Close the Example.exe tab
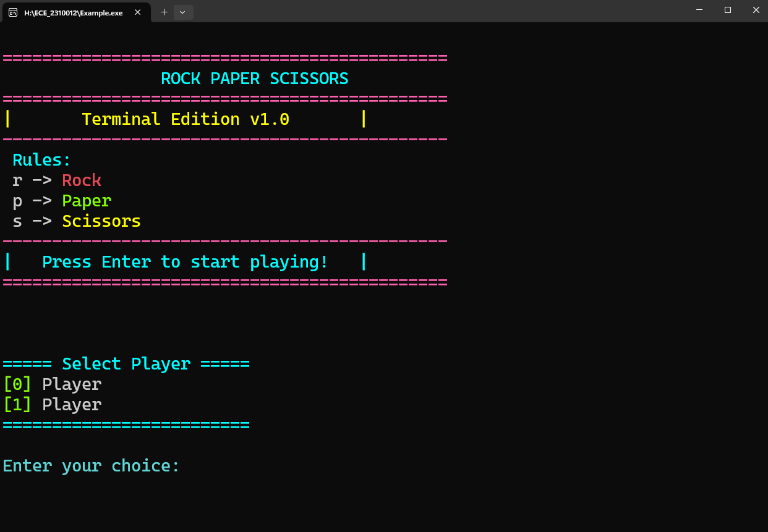 pyautogui.click(x=139, y=12)
